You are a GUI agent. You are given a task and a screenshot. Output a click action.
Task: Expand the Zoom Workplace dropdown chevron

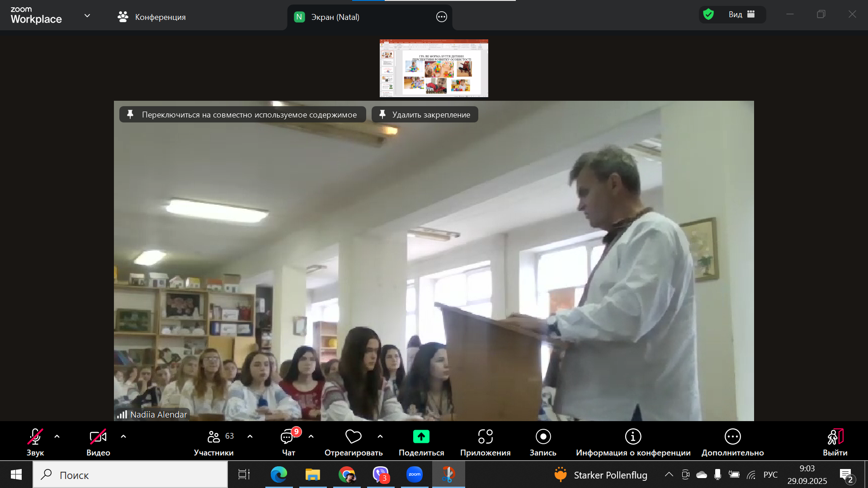pos(87,16)
